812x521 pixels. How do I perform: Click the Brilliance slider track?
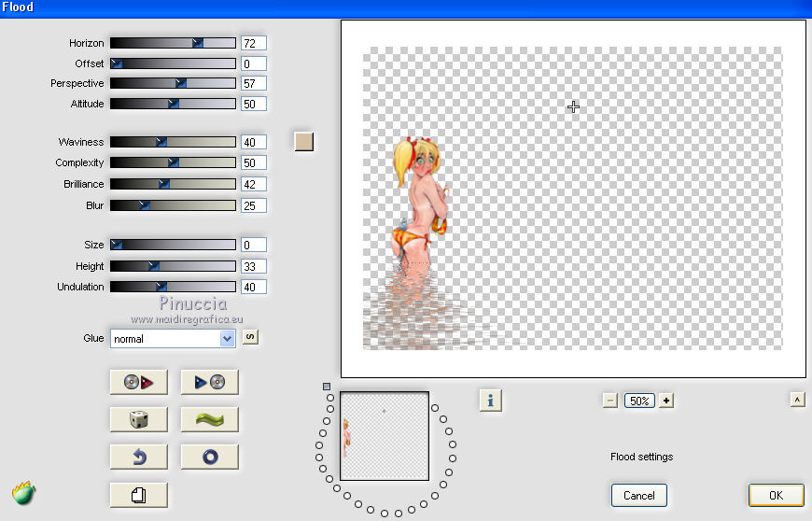173,184
